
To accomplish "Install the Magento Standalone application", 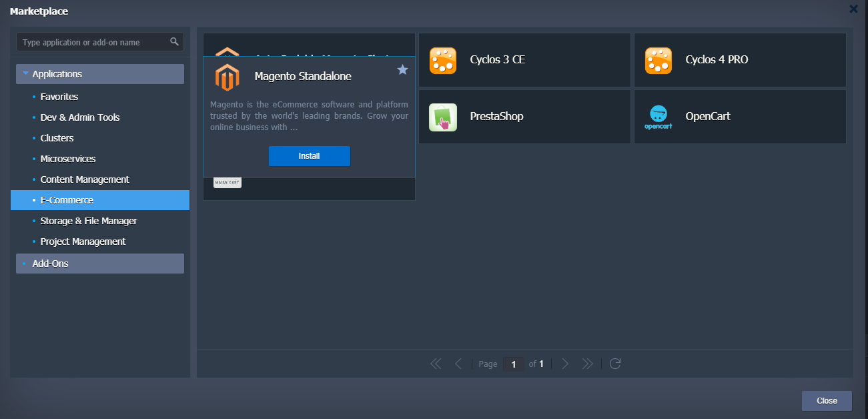I will pos(309,155).
